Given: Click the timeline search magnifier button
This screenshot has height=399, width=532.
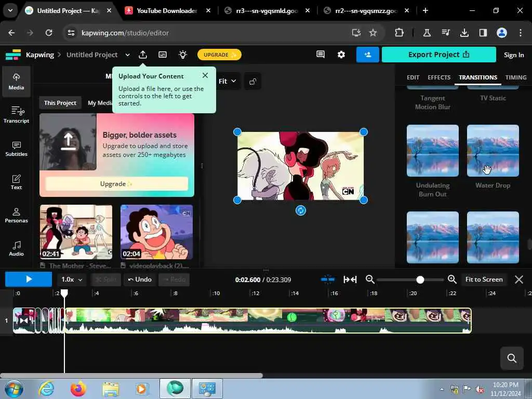Looking at the screenshot, I should 512,358.
